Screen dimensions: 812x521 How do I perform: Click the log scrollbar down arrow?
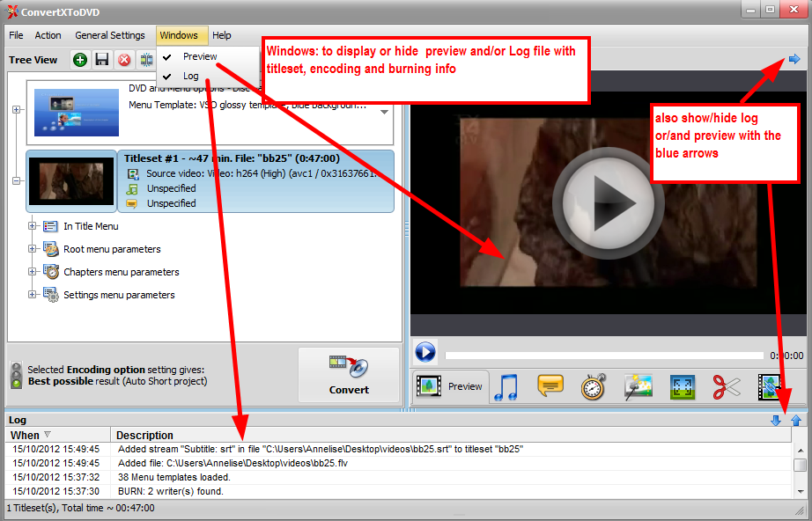(x=800, y=492)
